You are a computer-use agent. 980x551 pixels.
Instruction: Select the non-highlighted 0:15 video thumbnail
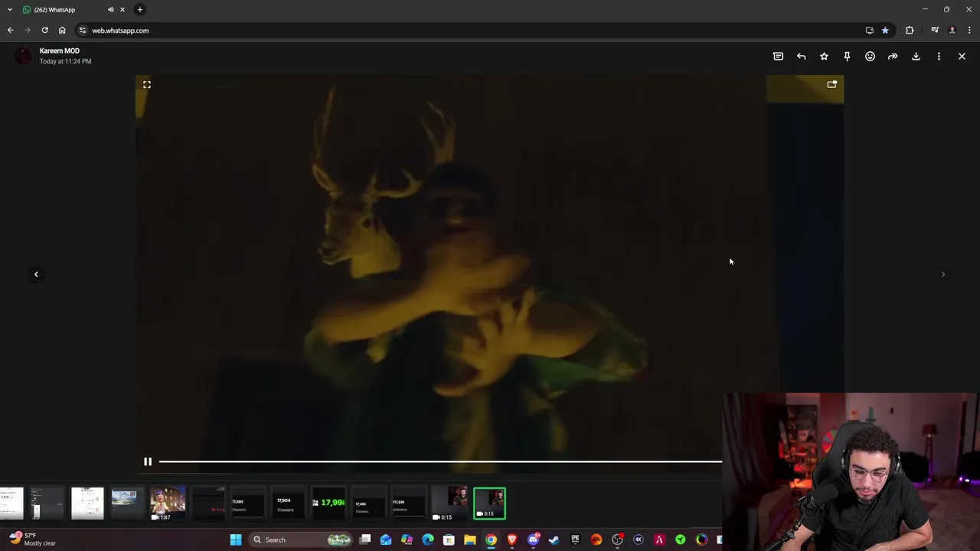tap(449, 504)
